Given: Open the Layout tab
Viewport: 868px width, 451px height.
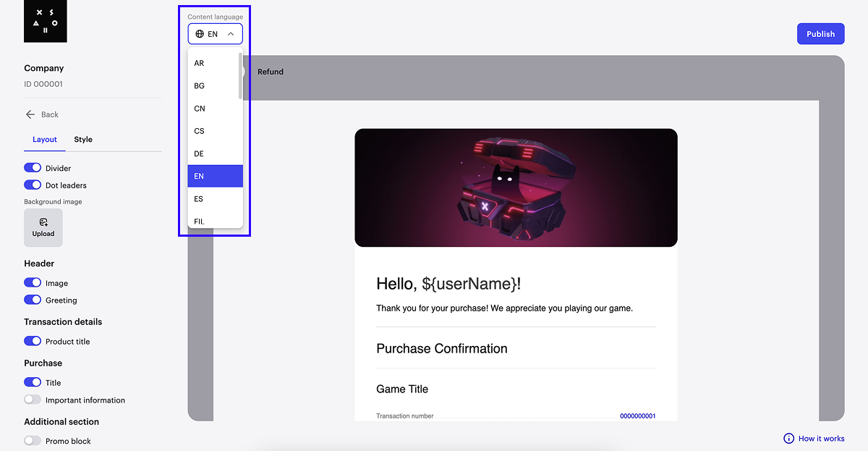Looking at the screenshot, I should (45, 140).
